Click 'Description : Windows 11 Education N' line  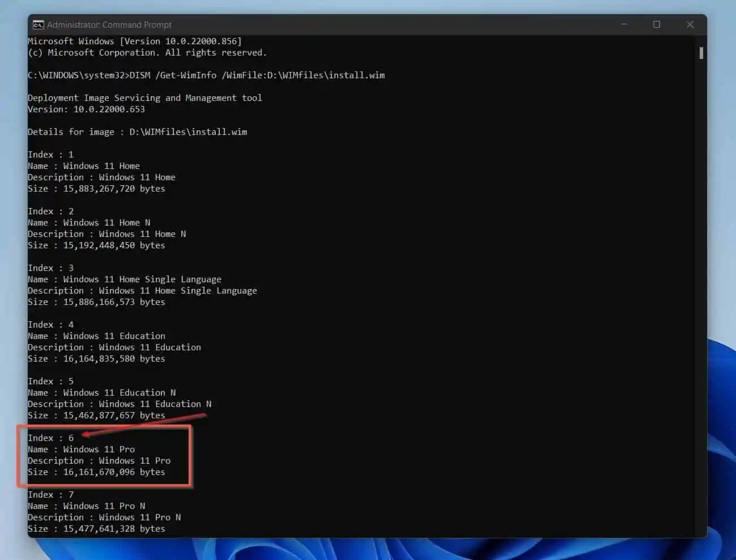[120, 404]
